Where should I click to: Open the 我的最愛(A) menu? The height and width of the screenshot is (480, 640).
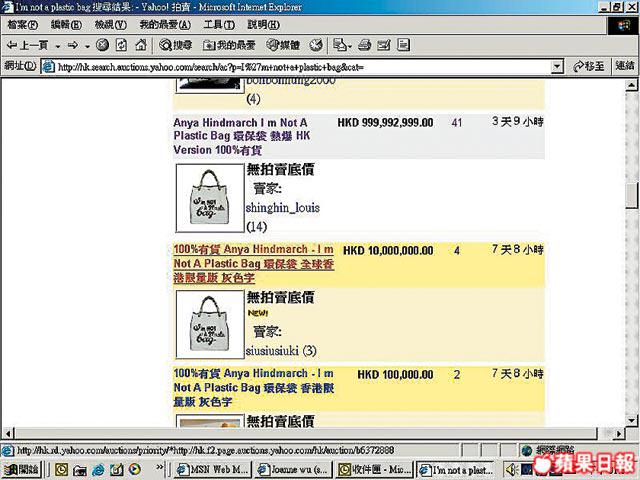click(165, 25)
